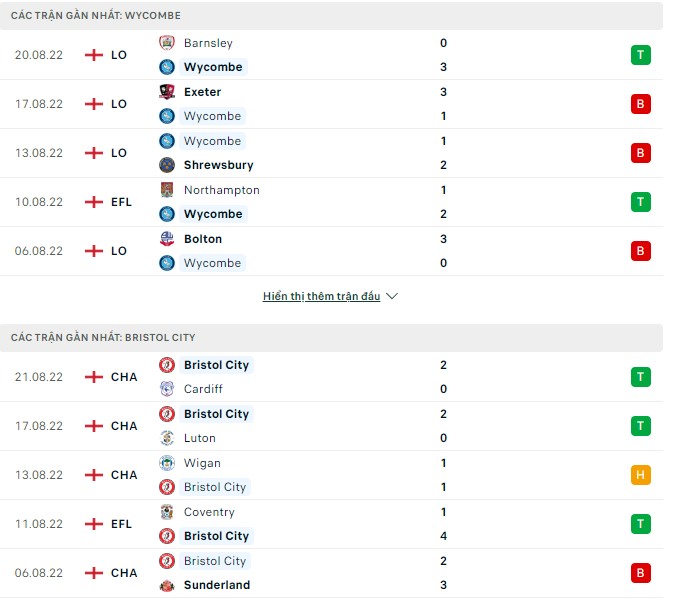Viewport: 673px width, 604px height.
Task: Click the orange H badge for Wigan match
Action: coord(640,475)
